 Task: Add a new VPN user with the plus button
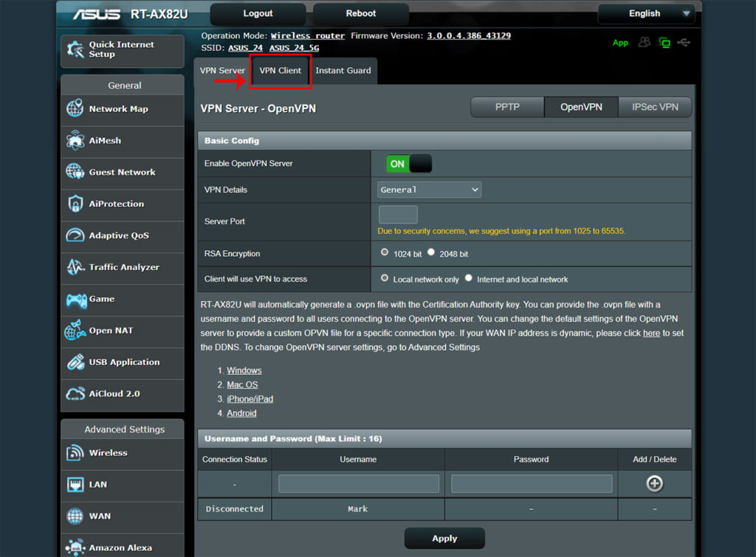(x=654, y=483)
